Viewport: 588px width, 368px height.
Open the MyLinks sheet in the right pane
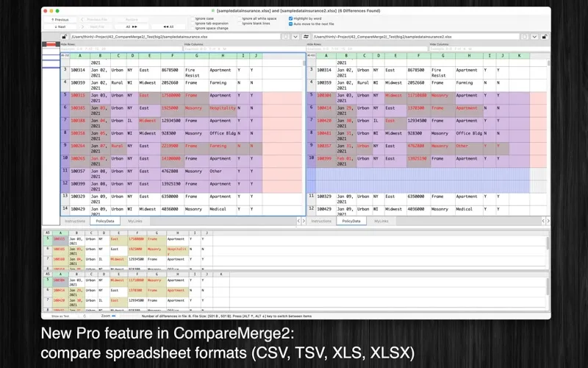(381, 222)
